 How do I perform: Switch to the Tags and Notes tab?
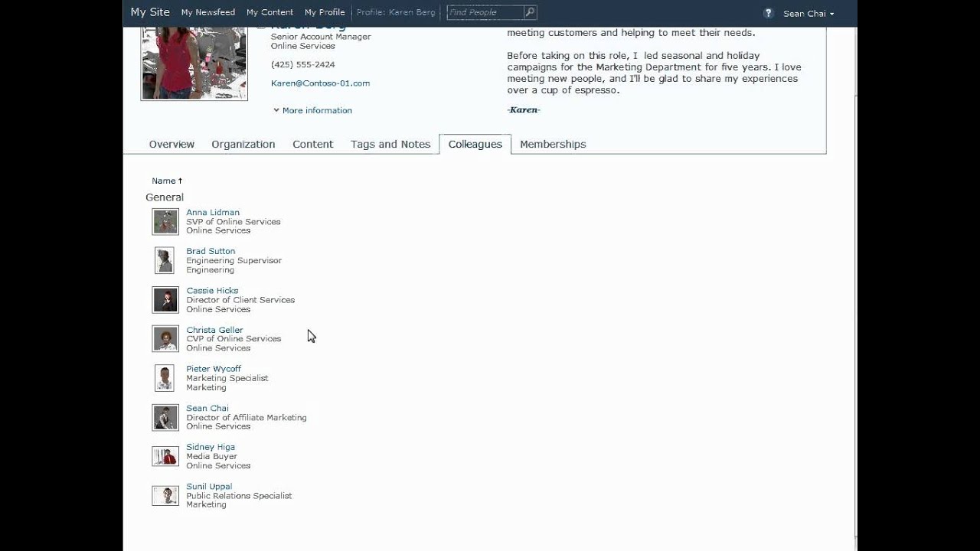coord(390,144)
